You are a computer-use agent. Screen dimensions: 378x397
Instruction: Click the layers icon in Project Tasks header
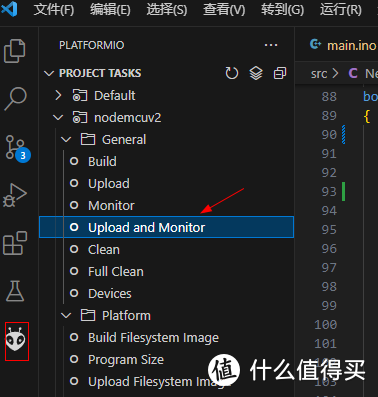tap(256, 73)
